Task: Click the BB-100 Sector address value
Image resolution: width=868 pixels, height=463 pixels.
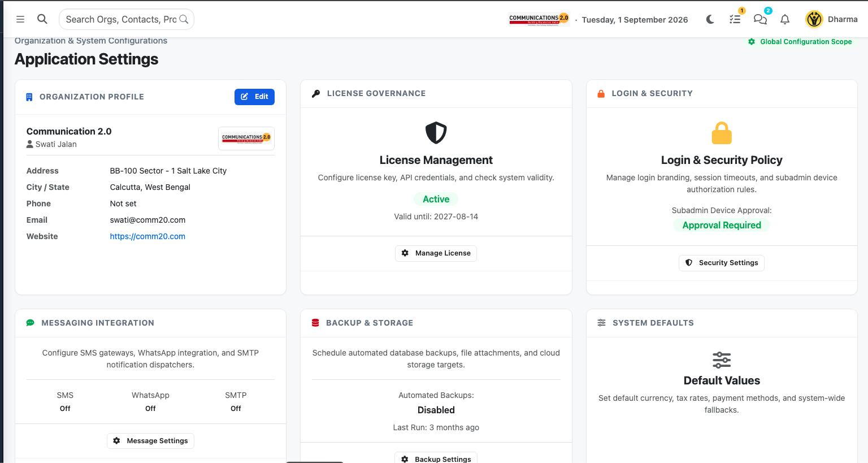Action: [168, 171]
